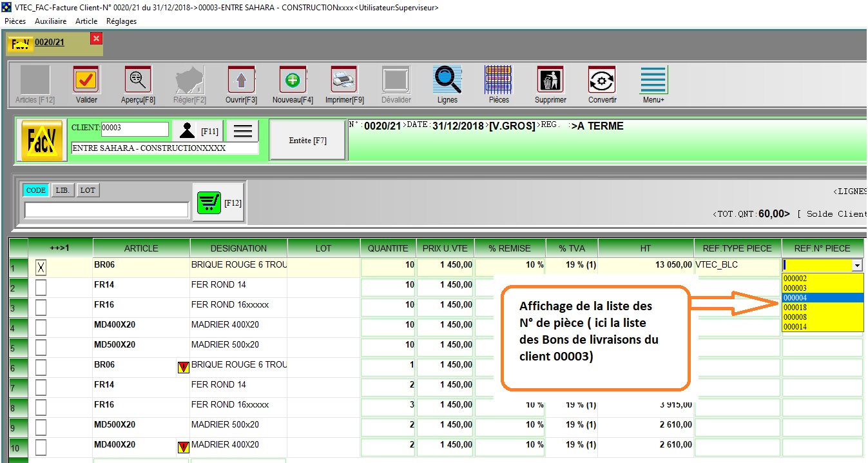868x463 pixels.
Task: Click the Dévalider toolbar icon
Action: 396,80
